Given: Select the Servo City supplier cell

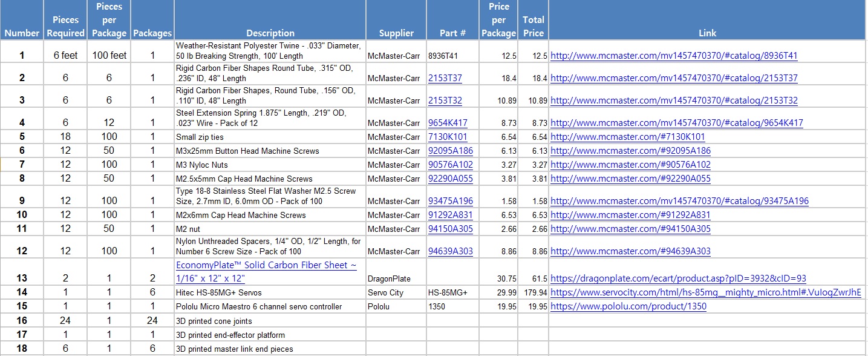Looking at the screenshot, I should [x=396, y=292].
